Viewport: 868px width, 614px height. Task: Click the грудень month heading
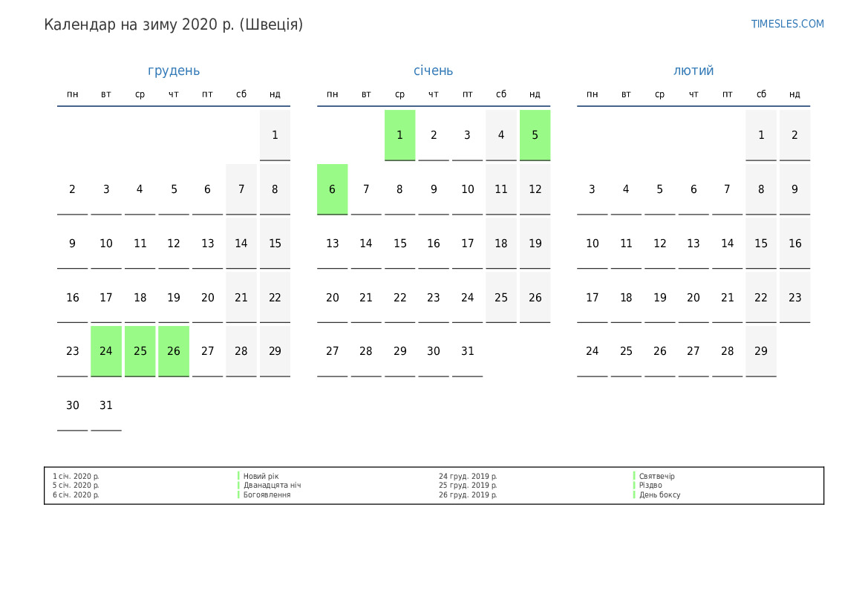click(x=174, y=71)
